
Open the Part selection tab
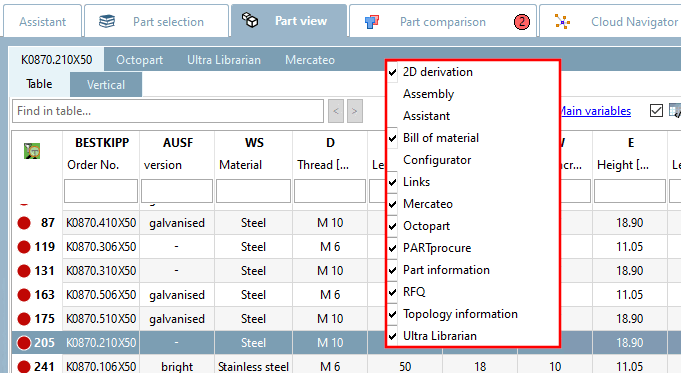[x=156, y=21]
